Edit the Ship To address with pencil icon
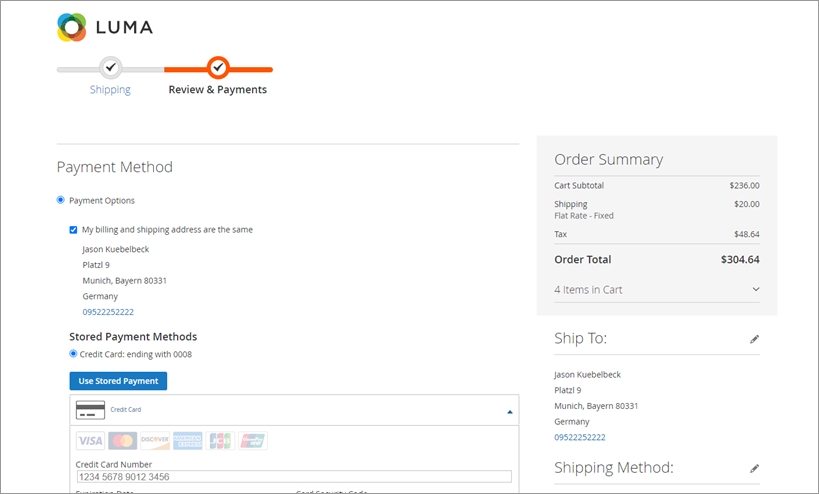 pyautogui.click(x=754, y=339)
